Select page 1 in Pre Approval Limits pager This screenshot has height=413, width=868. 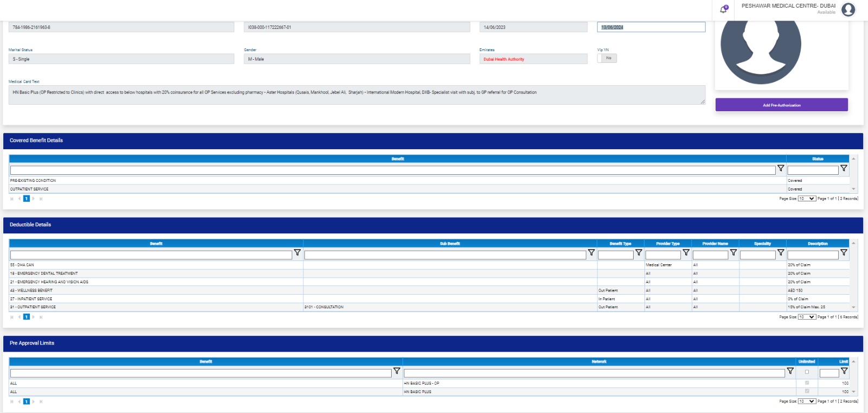coord(26,402)
